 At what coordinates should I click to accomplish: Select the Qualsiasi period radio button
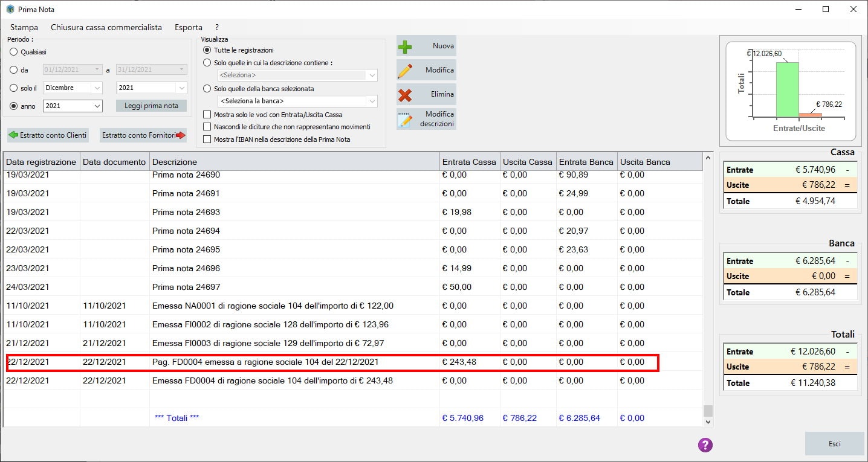pos(14,52)
